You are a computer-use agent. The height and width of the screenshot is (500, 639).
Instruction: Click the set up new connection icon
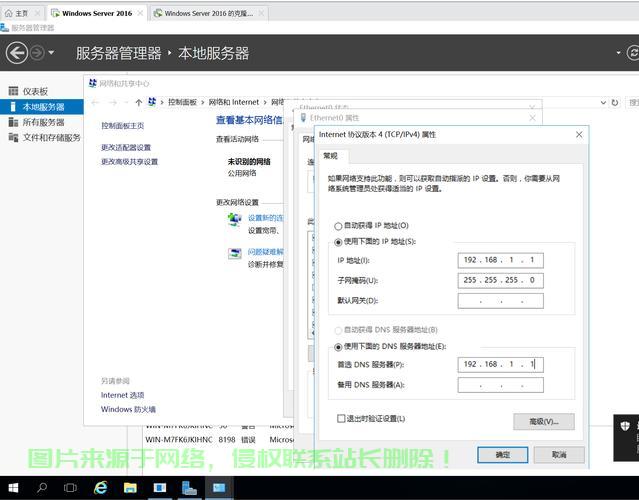click(234, 220)
